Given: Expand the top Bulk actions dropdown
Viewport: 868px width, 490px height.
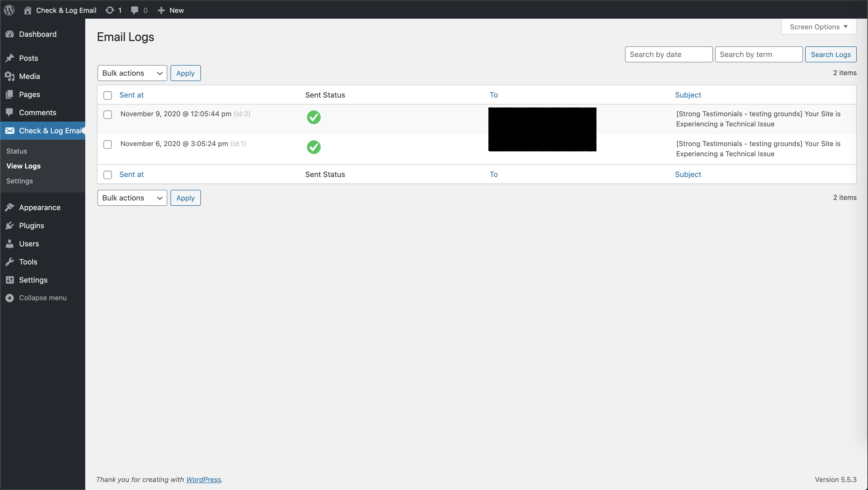Looking at the screenshot, I should (x=132, y=73).
